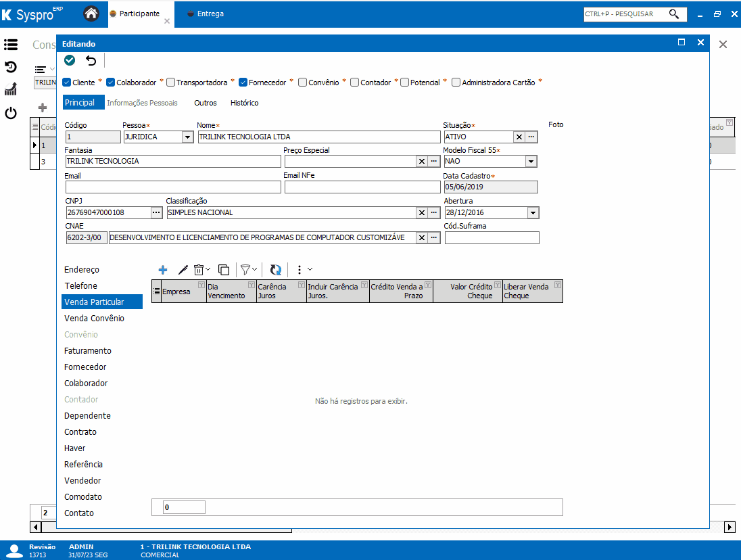This screenshot has height=560, width=741.
Task: Open the Faturamento section
Action: click(88, 351)
